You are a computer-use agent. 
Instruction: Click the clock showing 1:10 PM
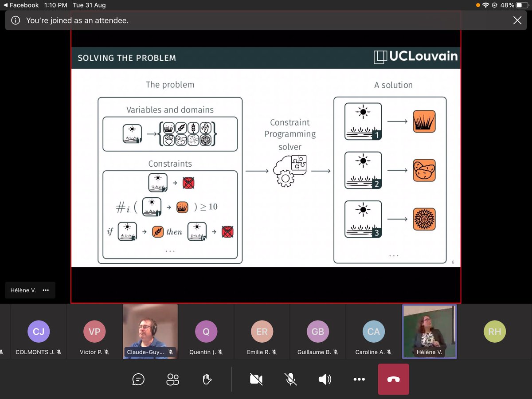pyautogui.click(x=56, y=5)
